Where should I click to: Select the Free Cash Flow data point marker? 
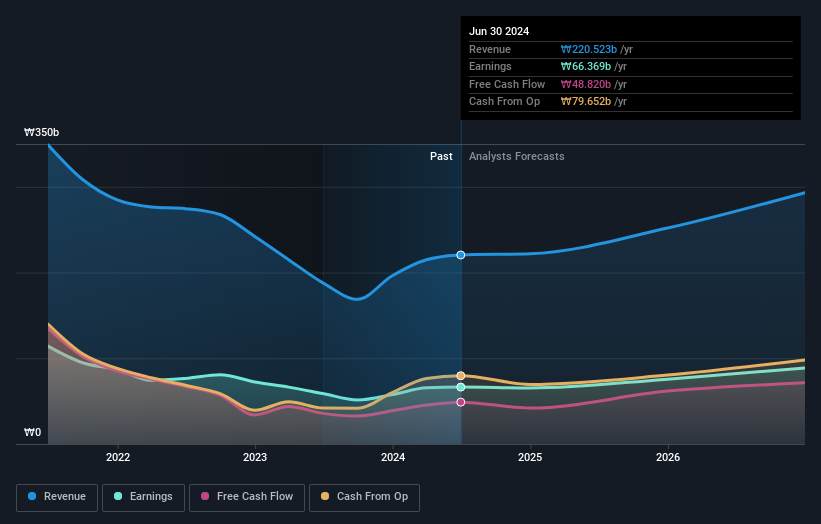[x=461, y=402]
